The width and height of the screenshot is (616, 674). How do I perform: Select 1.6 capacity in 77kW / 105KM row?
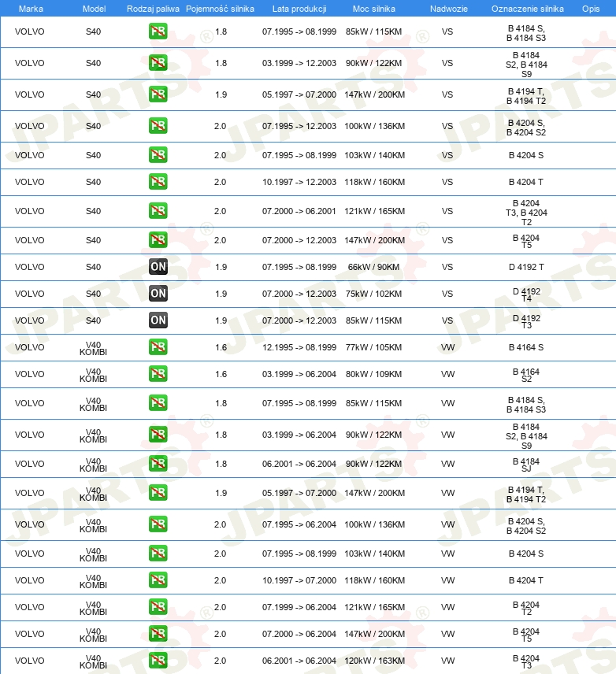pyautogui.click(x=221, y=347)
